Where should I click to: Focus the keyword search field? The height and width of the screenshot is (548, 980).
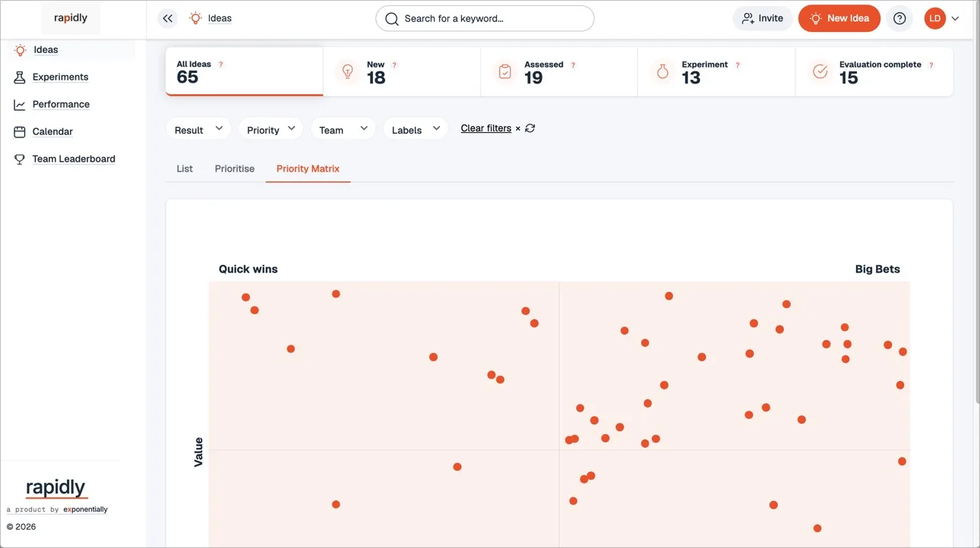coord(485,18)
